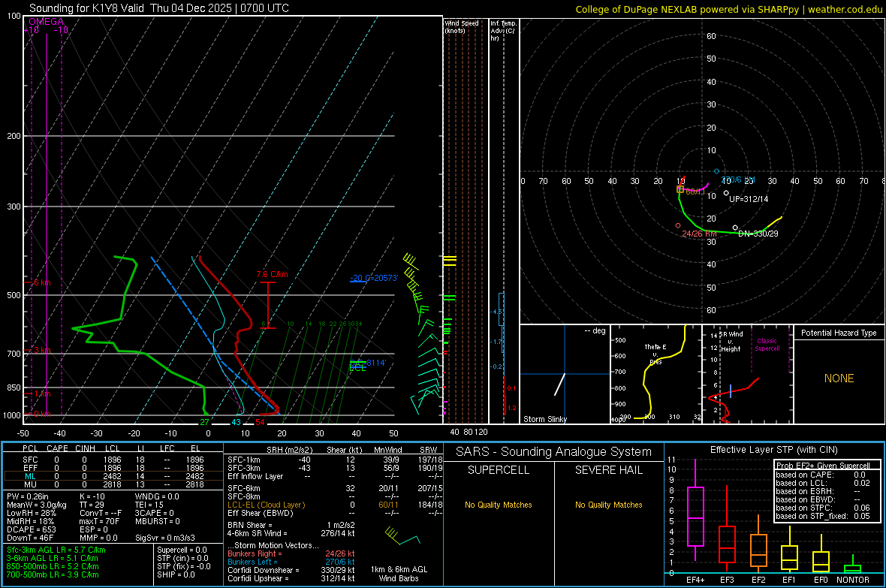
Task: Click the green surface dewpoint value 27
Action: click(x=204, y=422)
